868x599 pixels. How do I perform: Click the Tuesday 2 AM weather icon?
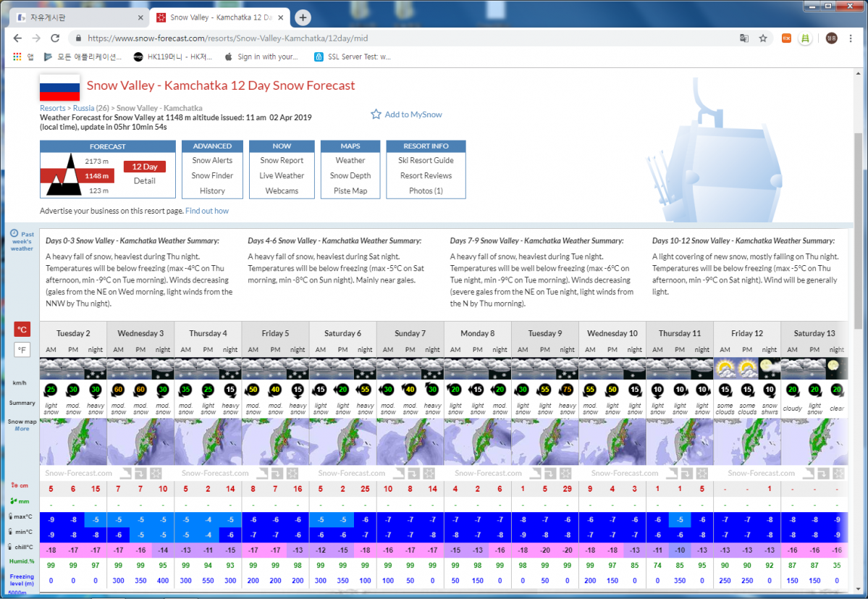click(x=51, y=368)
